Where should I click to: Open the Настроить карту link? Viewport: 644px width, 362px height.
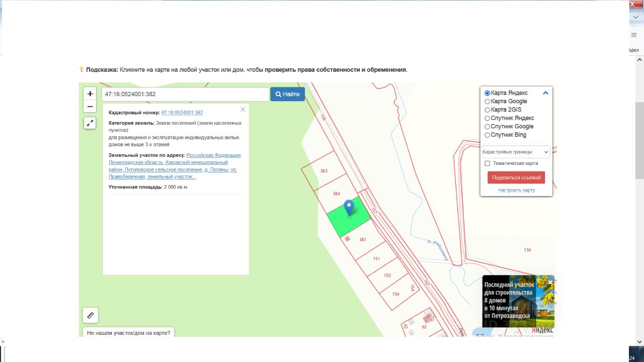point(516,190)
